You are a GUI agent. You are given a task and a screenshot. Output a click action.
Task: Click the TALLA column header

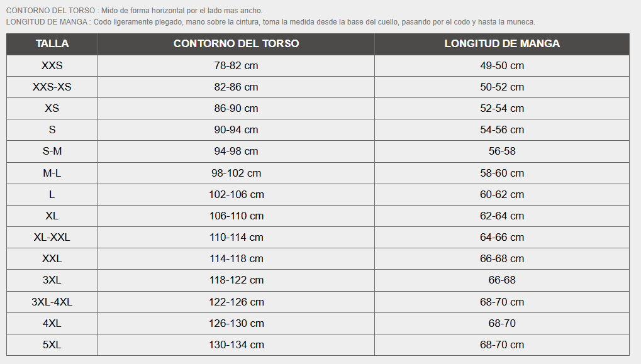click(52, 44)
